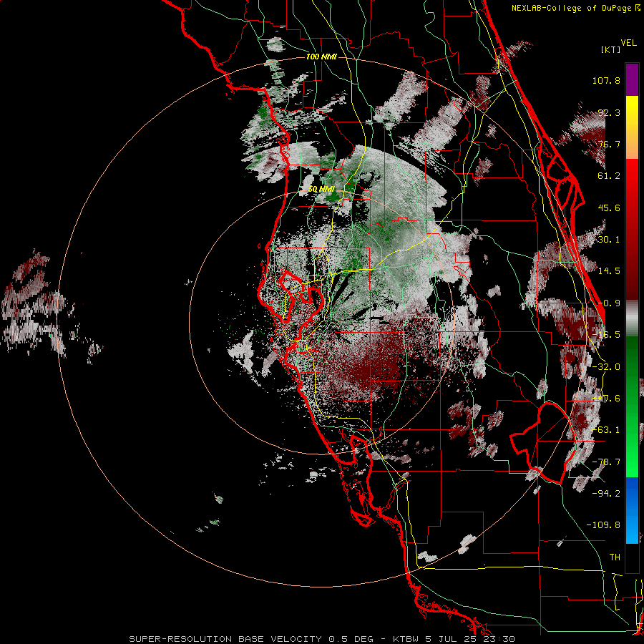Click the purple segment of the velocity color bar
Screen dimensions: 644x644
(632, 79)
